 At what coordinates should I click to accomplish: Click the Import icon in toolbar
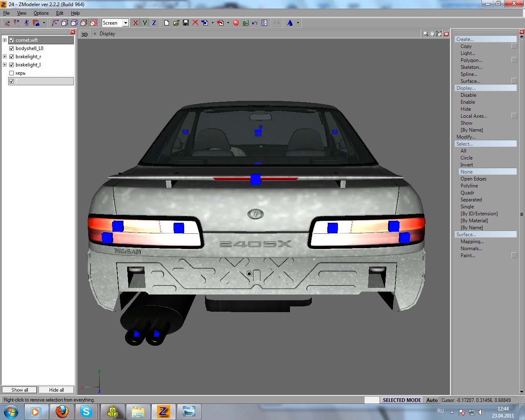click(205, 23)
